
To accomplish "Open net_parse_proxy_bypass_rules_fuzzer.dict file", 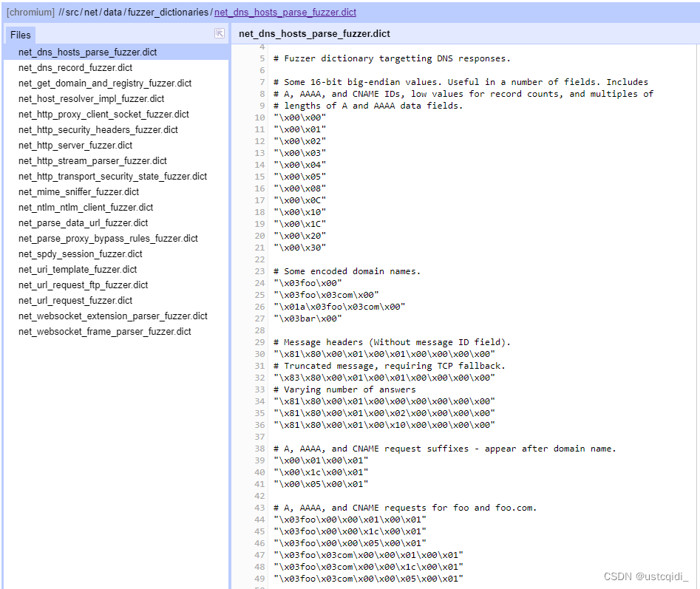I will (x=108, y=238).
